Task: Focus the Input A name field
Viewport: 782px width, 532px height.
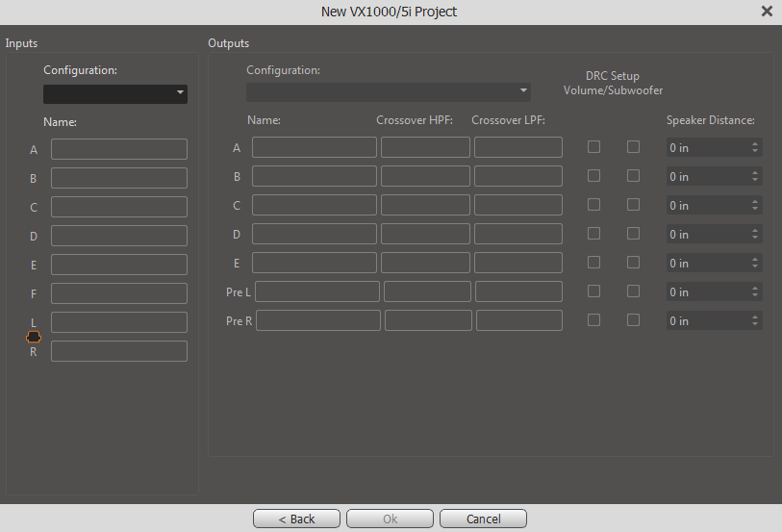Action: (x=119, y=149)
